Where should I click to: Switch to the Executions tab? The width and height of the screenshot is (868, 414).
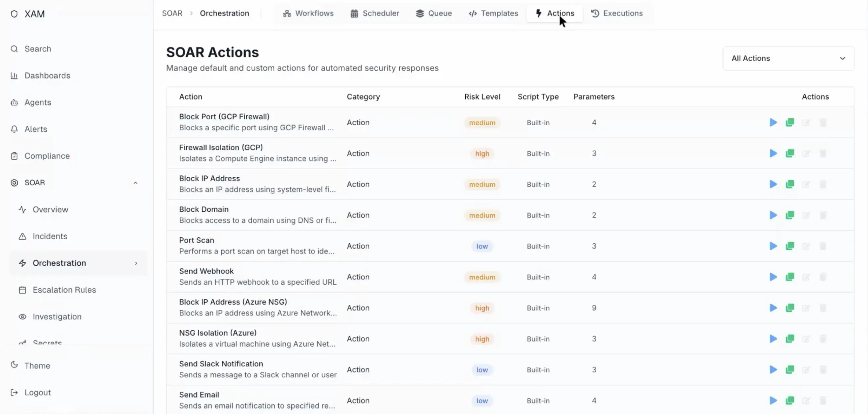pyautogui.click(x=617, y=13)
